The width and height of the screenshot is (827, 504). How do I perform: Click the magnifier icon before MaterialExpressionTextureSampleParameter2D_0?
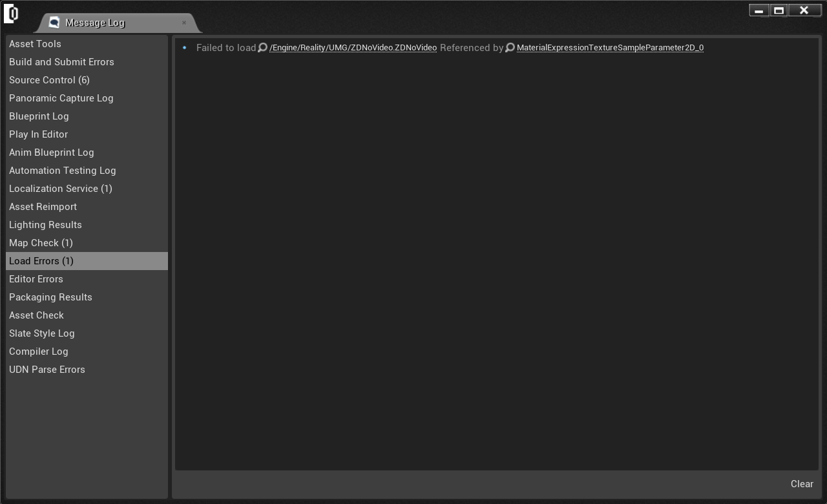[x=510, y=48]
